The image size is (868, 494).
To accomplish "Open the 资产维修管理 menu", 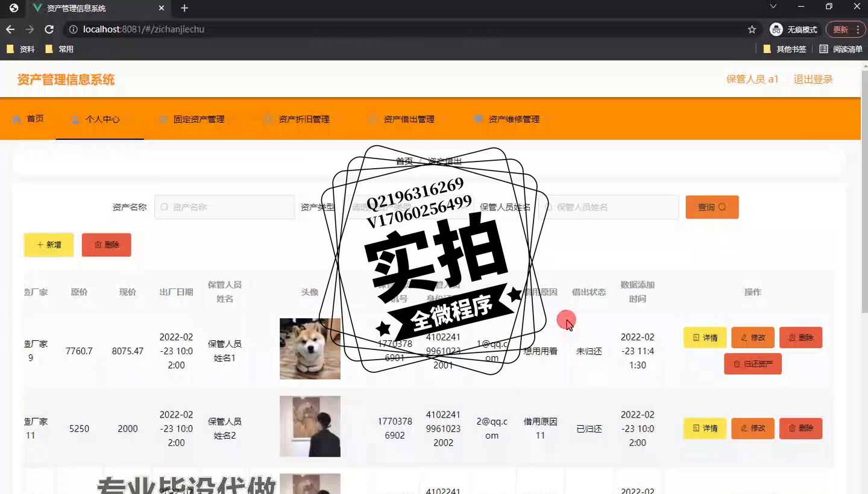I will coord(511,119).
